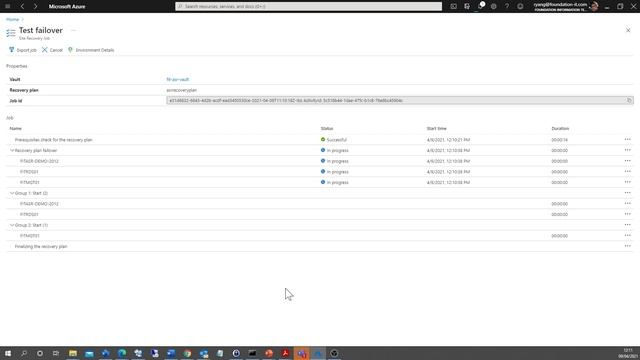Click the Export job button

22,50
